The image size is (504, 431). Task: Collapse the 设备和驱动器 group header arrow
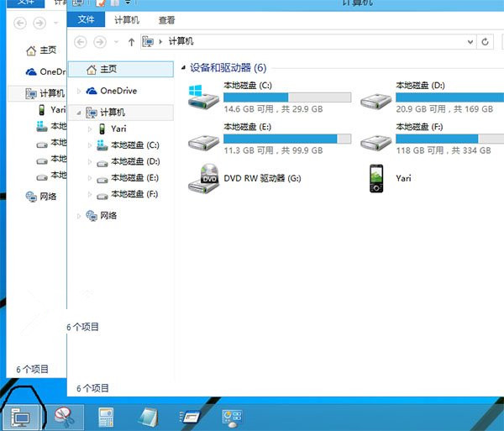[183, 68]
